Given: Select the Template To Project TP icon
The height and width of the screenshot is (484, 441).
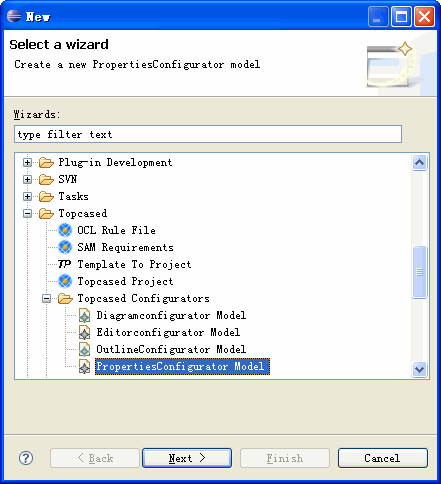Looking at the screenshot, I should pos(65,264).
